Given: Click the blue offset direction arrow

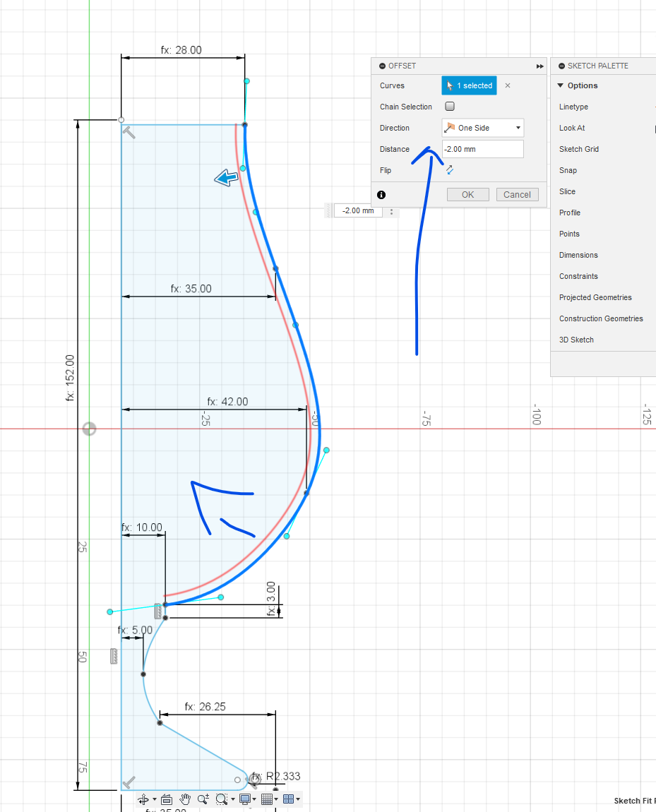Looking at the screenshot, I should [226, 179].
